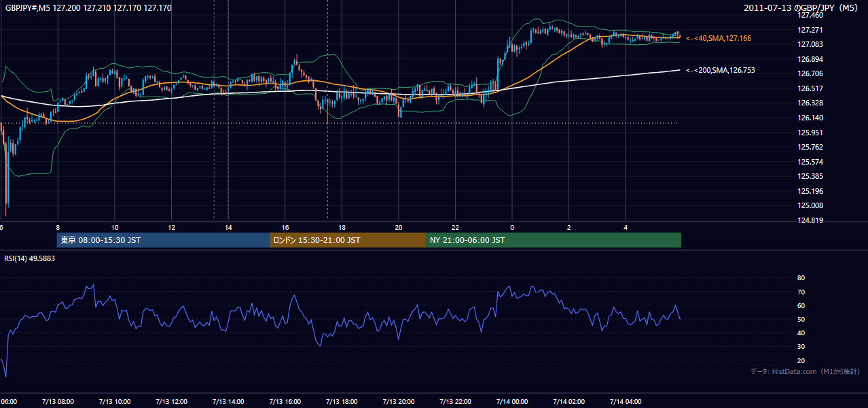This screenshot has height=408, width=868.
Task: Click hour tick 14 under price chart
Action: point(228,227)
